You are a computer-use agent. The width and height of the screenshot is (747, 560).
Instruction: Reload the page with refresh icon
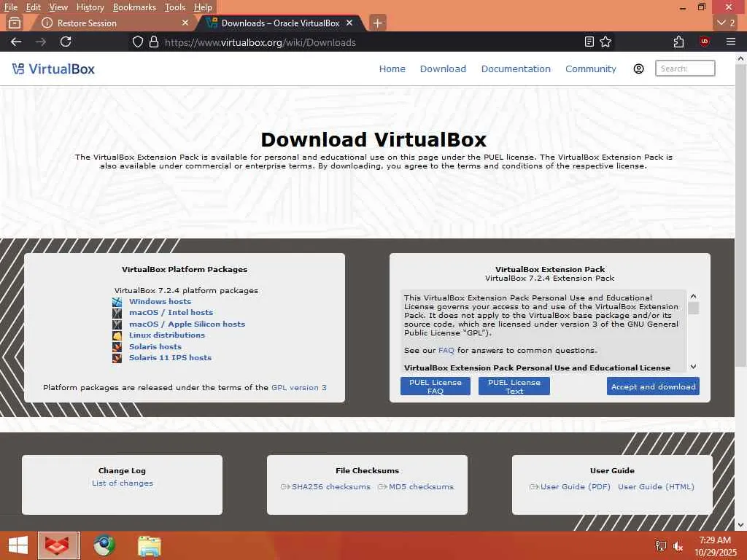click(66, 42)
